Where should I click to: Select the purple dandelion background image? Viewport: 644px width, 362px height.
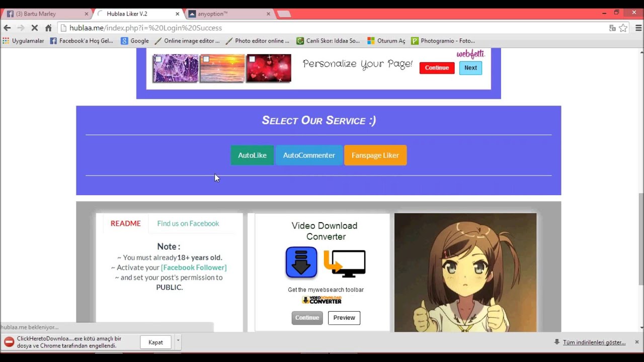pyautogui.click(x=176, y=68)
